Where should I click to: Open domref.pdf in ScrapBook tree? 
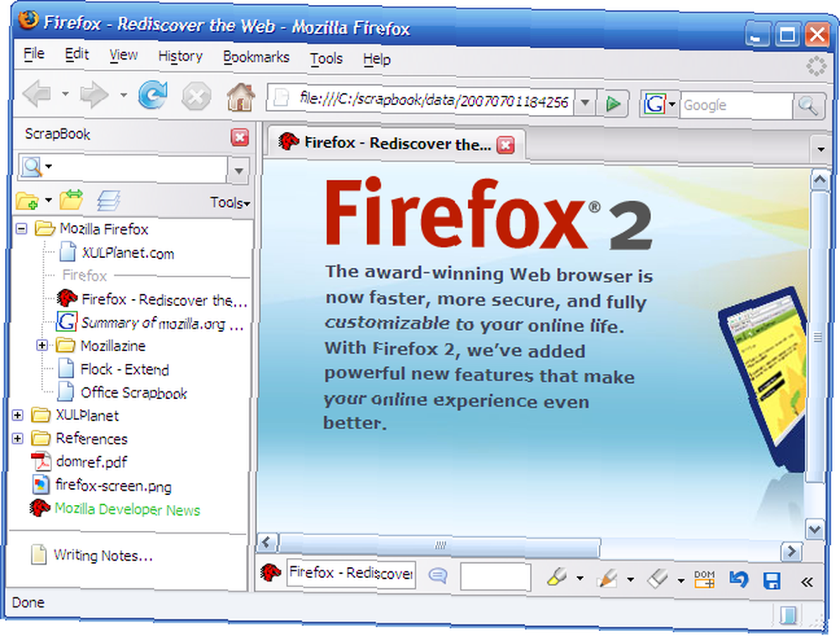click(x=92, y=461)
